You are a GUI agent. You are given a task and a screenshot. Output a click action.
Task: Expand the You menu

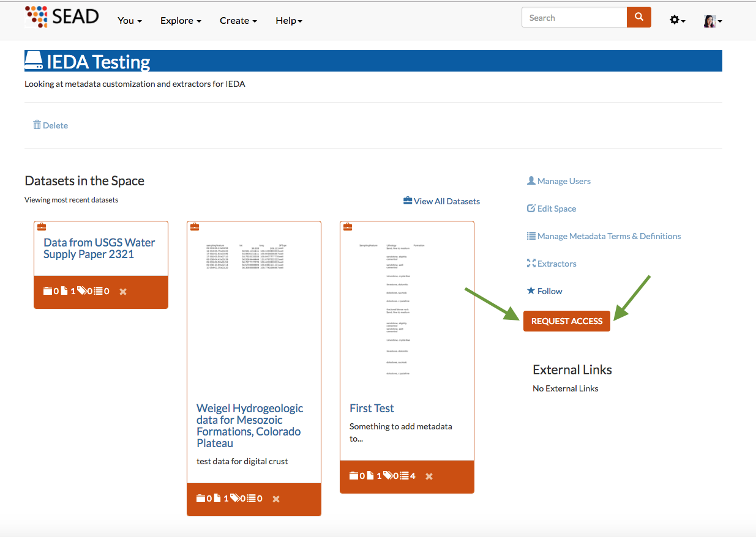(129, 21)
